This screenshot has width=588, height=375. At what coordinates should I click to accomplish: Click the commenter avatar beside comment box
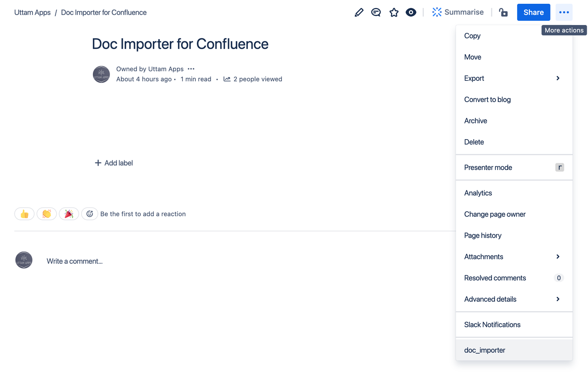click(24, 260)
